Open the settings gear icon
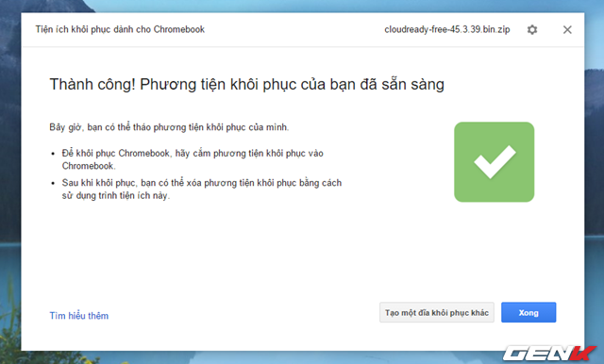The image size is (604, 364). click(532, 29)
